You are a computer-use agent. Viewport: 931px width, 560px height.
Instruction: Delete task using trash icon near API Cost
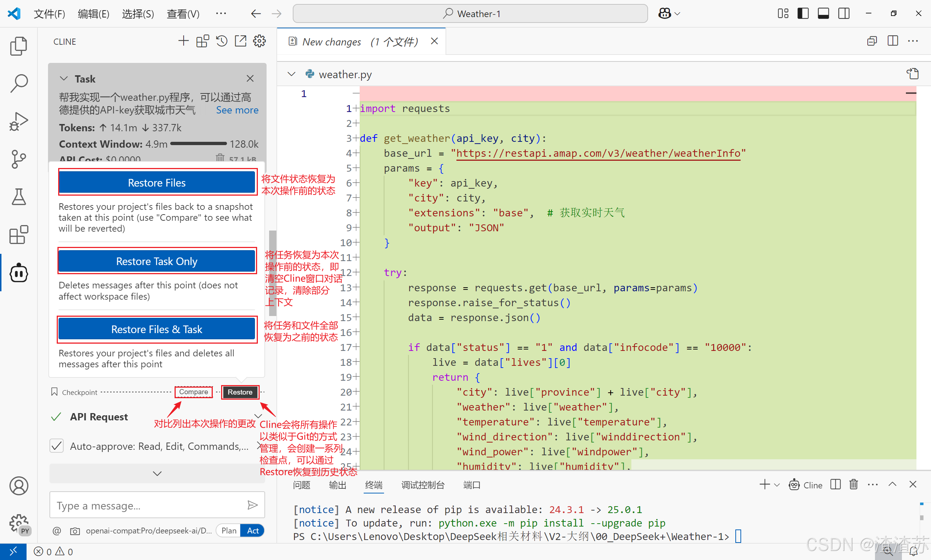point(220,158)
